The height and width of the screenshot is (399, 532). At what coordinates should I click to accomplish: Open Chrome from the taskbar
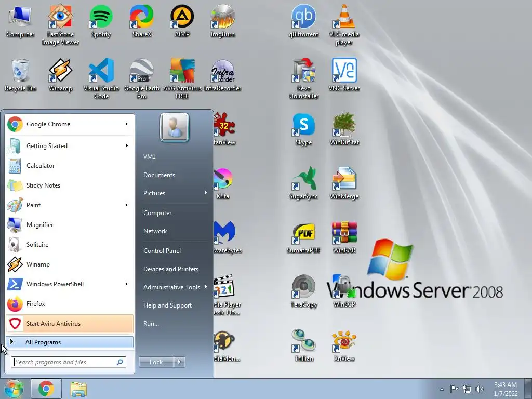[46, 389]
